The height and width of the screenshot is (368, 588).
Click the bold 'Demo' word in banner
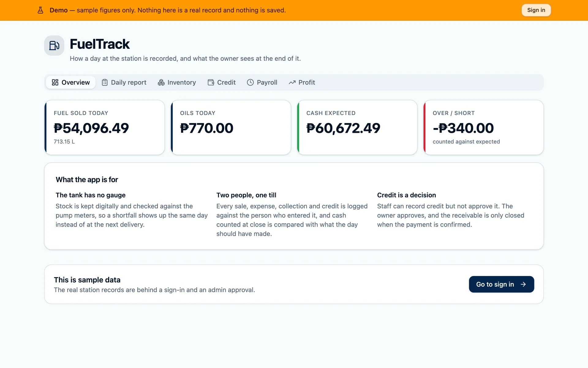(58, 10)
